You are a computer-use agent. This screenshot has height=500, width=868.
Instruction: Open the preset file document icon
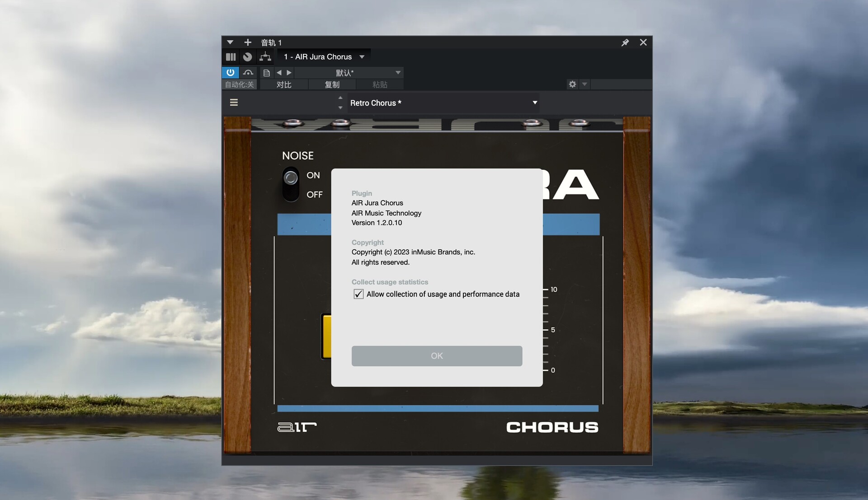click(x=266, y=73)
